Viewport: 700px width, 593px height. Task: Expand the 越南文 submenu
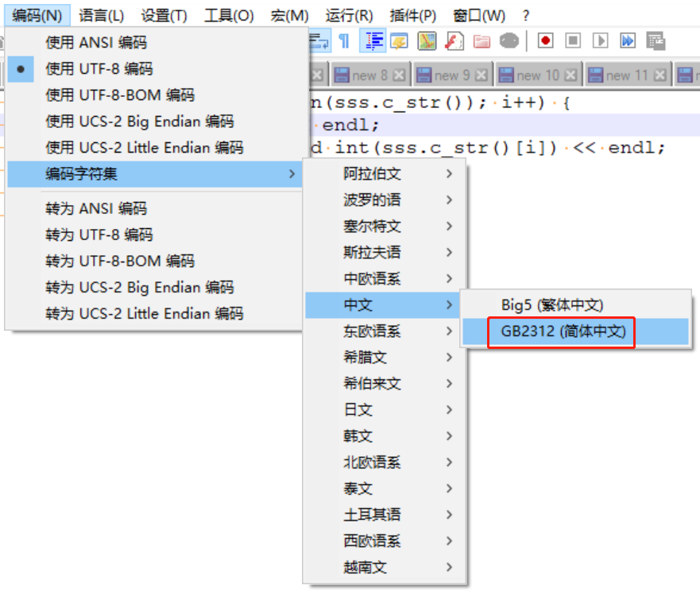point(384,567)
